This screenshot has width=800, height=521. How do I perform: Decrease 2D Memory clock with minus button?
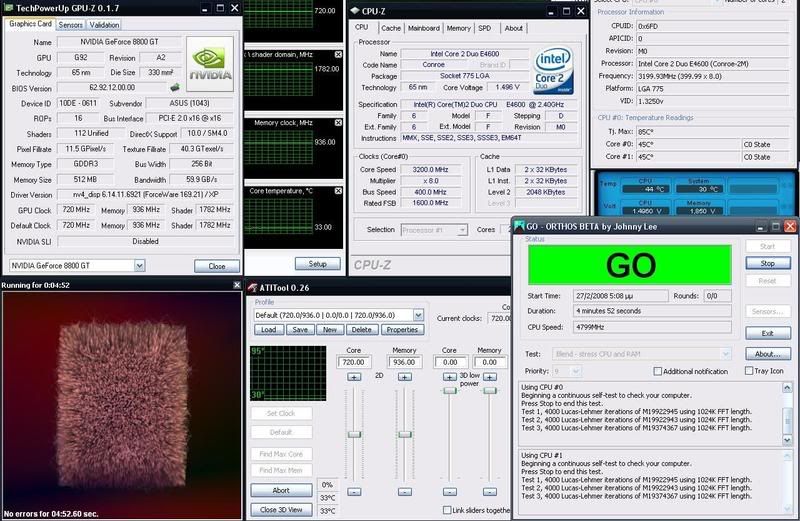pos(405,491)
